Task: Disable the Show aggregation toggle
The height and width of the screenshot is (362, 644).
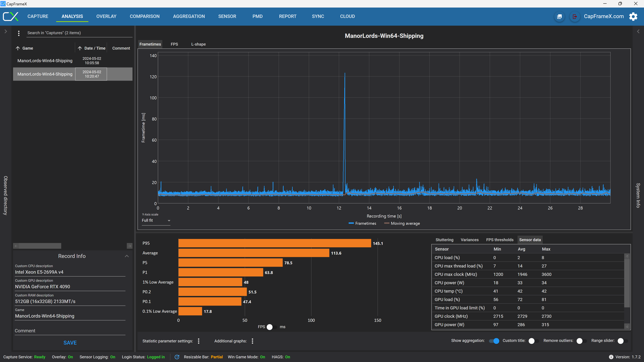Action: 494,341
